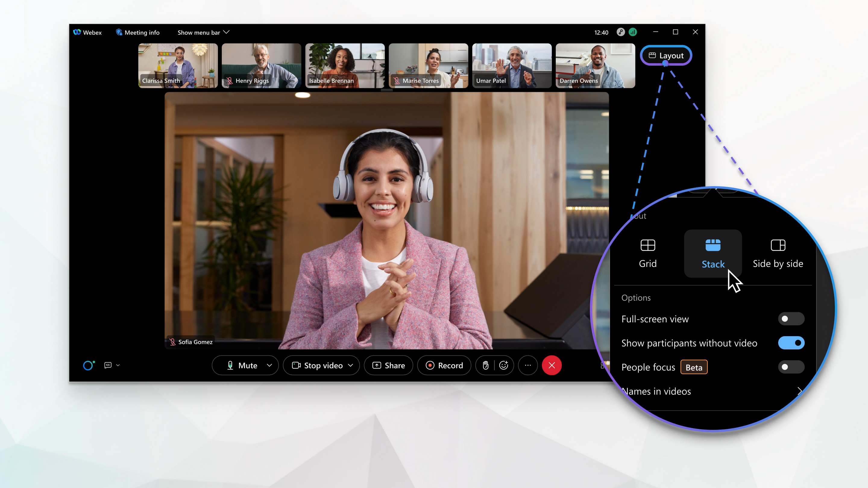Toggle the Full-screen view option
The width and height of the screenshot is (868, 488).
(x=791, y=318)
